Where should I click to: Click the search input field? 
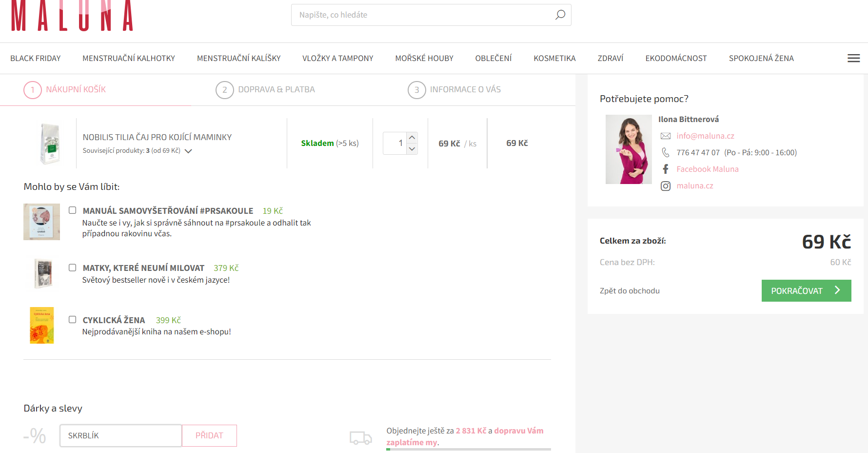(x=431, y=15)
